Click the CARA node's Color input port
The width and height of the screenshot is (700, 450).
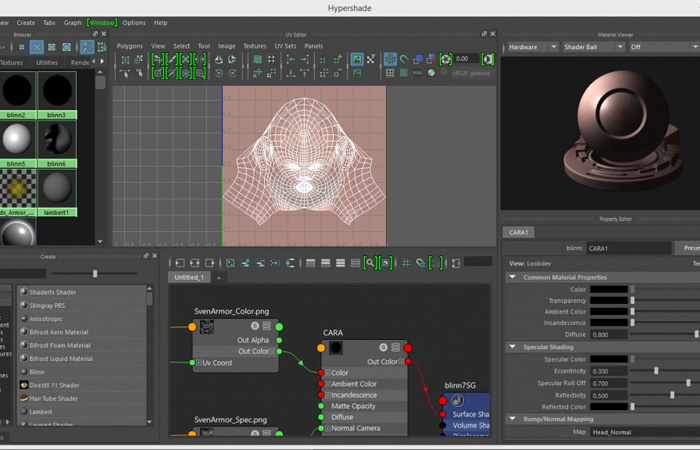321,372
